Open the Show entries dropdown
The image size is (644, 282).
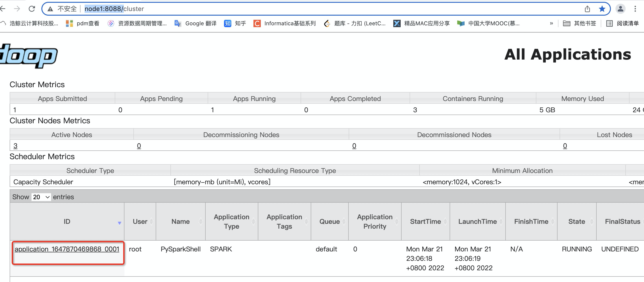tap(41, 197)
